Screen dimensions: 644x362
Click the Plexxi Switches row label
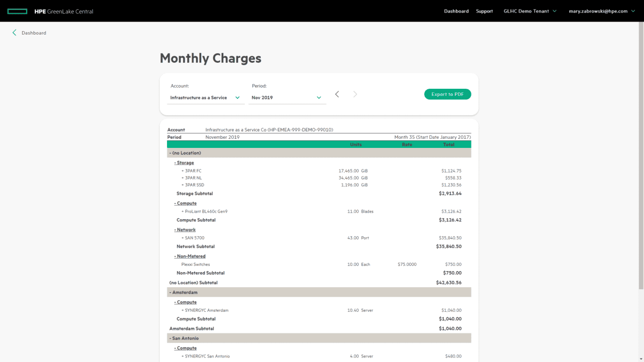coord(196,264)
